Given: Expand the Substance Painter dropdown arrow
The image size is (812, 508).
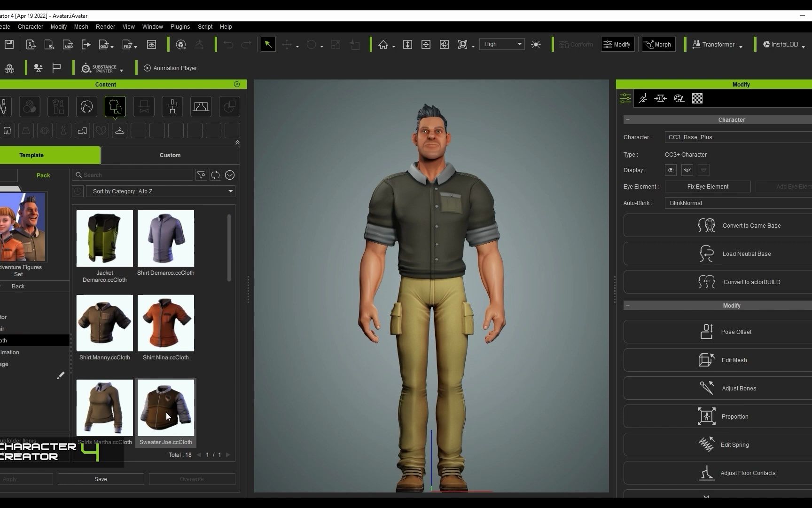Looking at the screenshot, I should click(x=121, y=70).
